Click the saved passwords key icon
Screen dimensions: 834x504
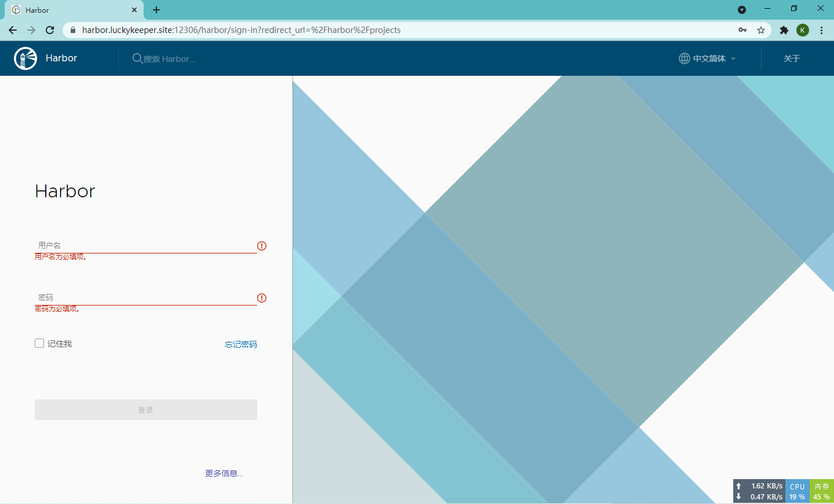742,30
